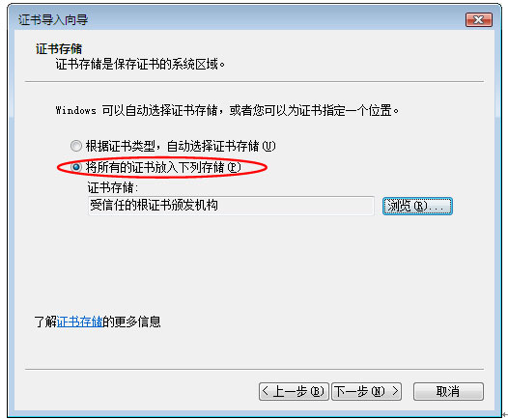This screenshot has height=420, width=508.
Task: Close the 证书导入向导 dialog with the X
Action: [x=479, y=19]
